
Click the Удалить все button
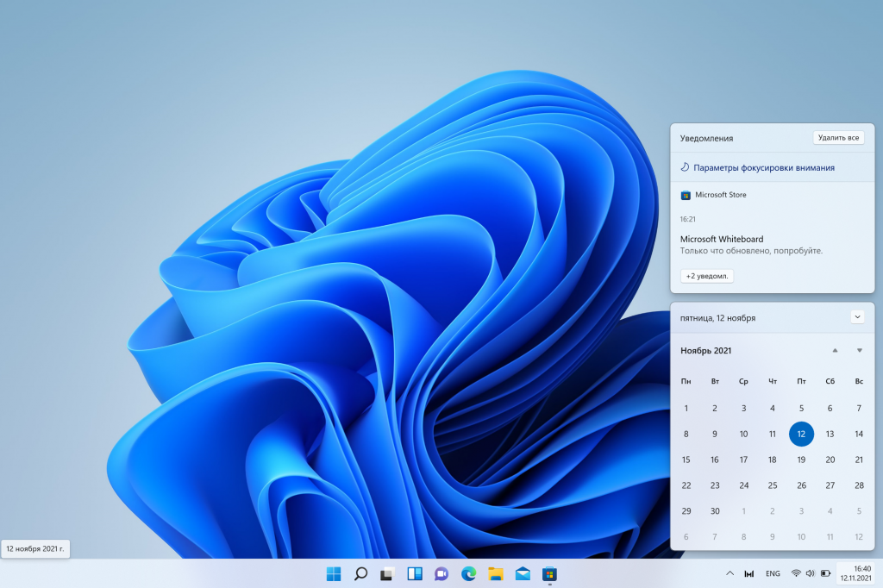[838, 138]
